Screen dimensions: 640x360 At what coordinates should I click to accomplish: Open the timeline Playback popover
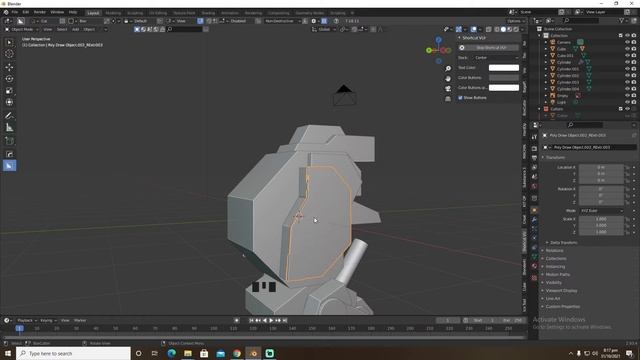coord(27,320)
